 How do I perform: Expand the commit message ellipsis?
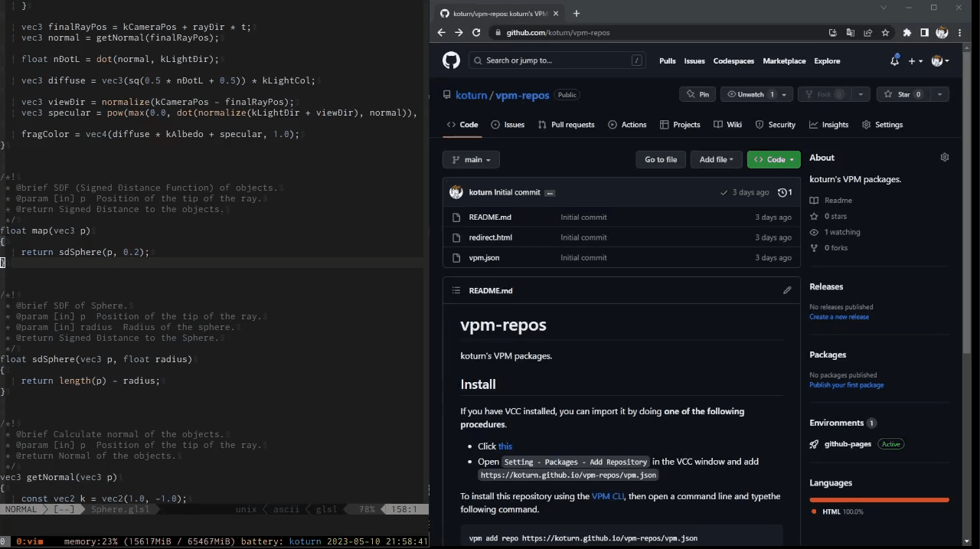[550, 193]
